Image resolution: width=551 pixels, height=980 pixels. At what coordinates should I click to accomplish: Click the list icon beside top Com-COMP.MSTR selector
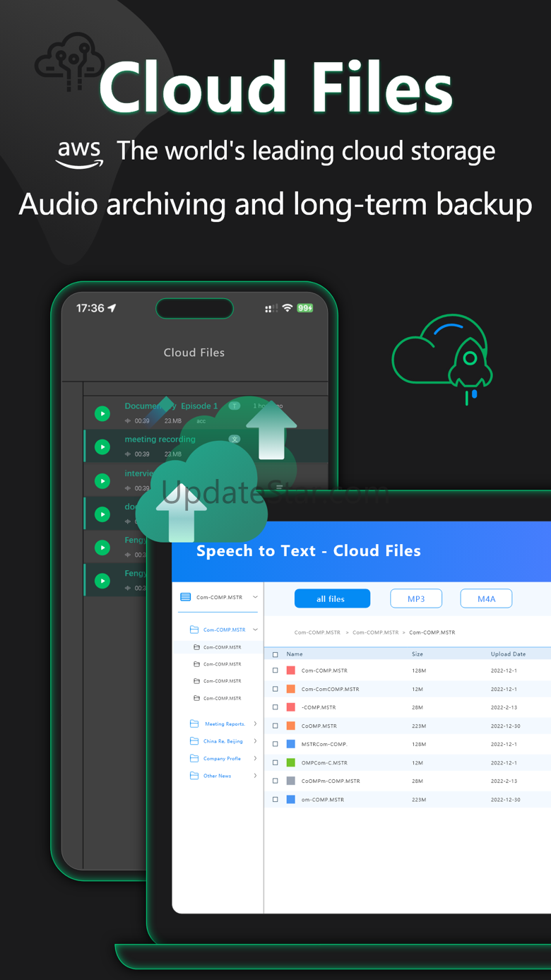(x=186, y=597)
